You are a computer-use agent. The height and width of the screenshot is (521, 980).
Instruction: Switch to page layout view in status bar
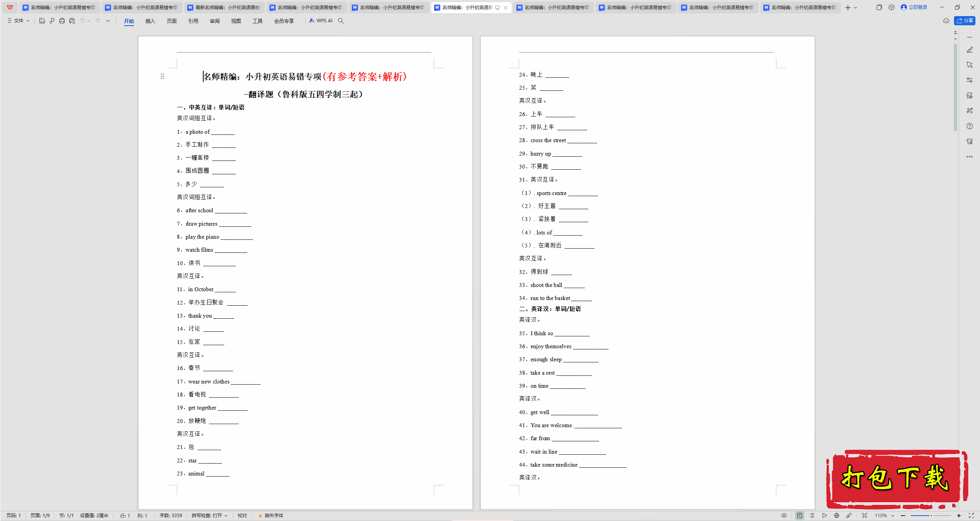tap(800, 516)
